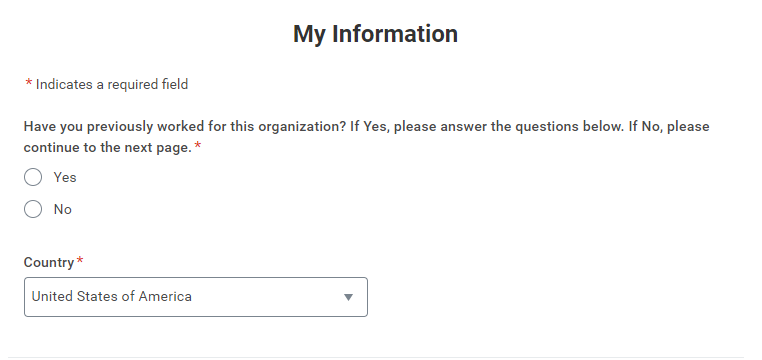Click the red asterisk after "next page."
The height and width of the screenshot is (360, 762).
[x=198, y=146]
